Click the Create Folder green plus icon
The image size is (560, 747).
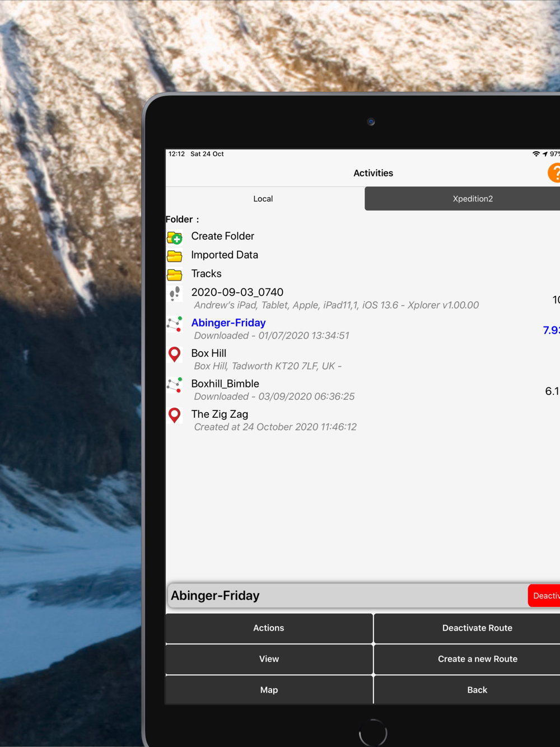pos(175,237)
